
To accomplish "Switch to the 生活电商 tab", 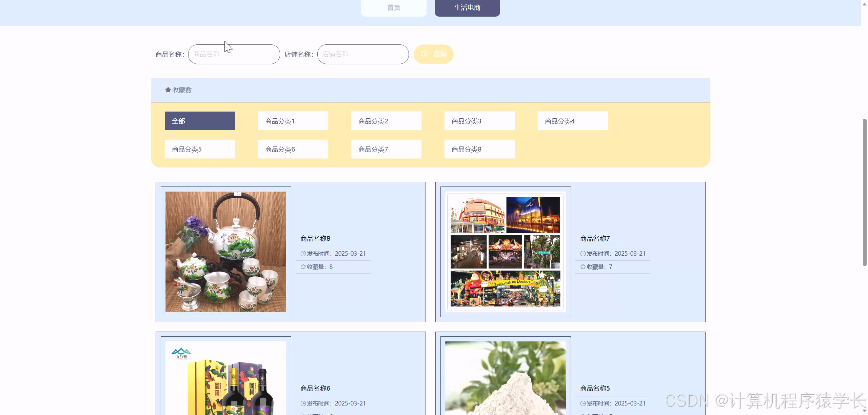I will pyautogui.click(x=467, y=7).
